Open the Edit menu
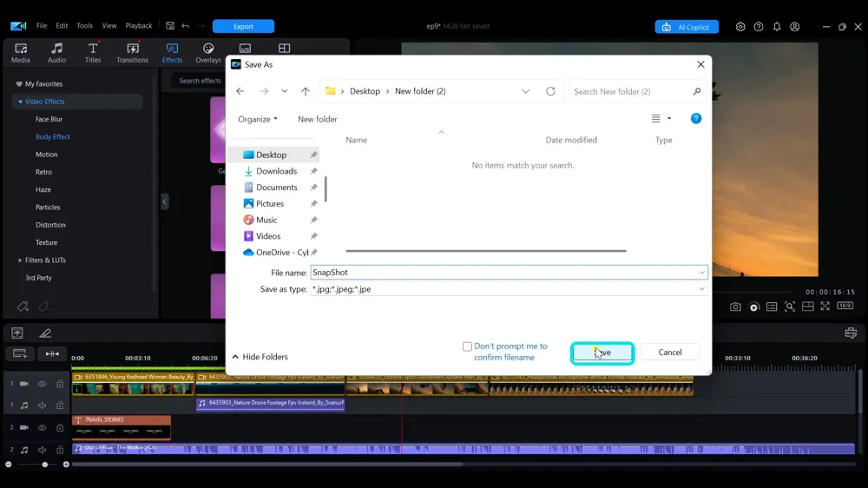Image resolution: width=868 pixels, height=488 pixels. point(62,26)
